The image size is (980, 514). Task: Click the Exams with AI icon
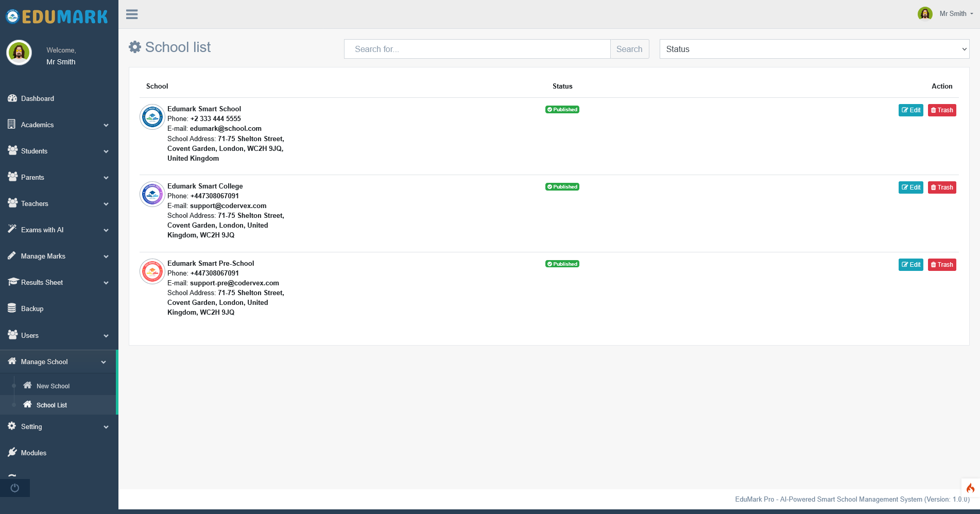pyautogui.click(x=12, y=230)
